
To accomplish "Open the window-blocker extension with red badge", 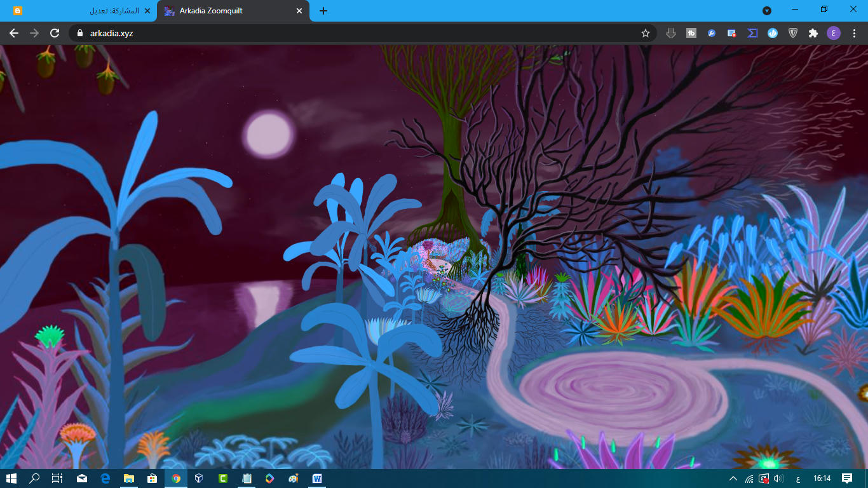I will pyautogui.click(x=732, y=33).
